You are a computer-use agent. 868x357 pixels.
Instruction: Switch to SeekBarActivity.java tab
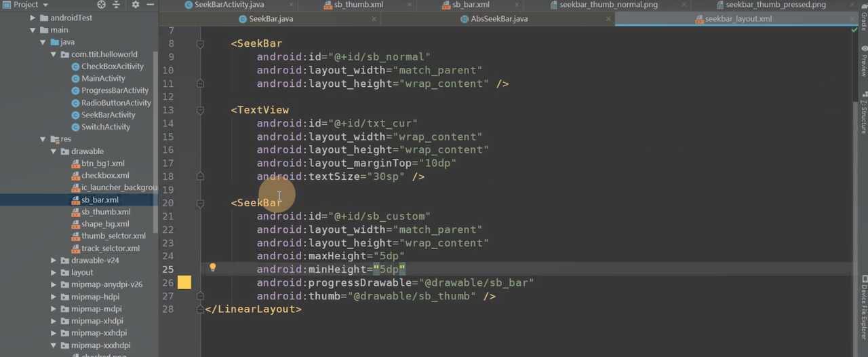pos(229,5)
